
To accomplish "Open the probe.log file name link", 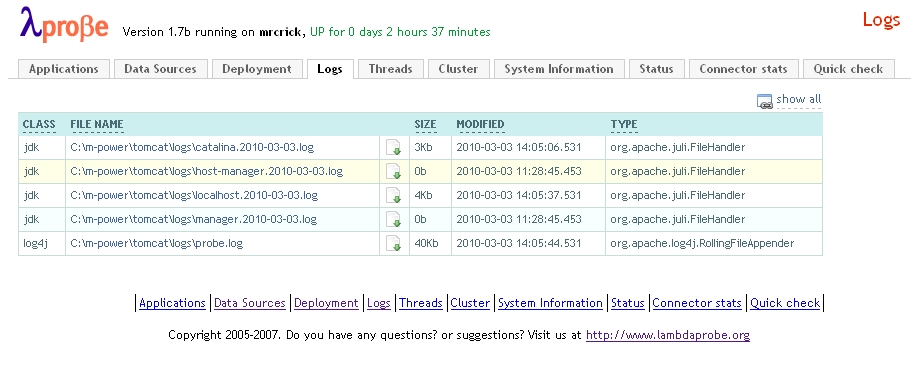I will [x=156, y=243].
